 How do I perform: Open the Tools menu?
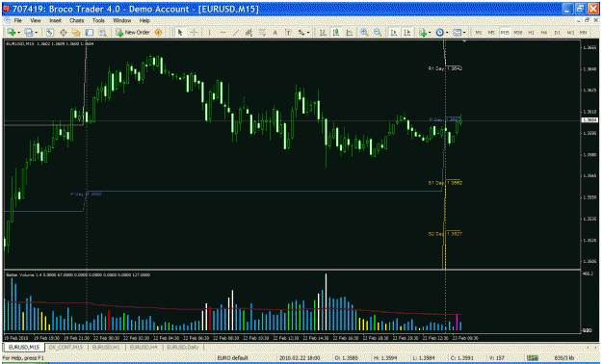(x=98, y=20)
